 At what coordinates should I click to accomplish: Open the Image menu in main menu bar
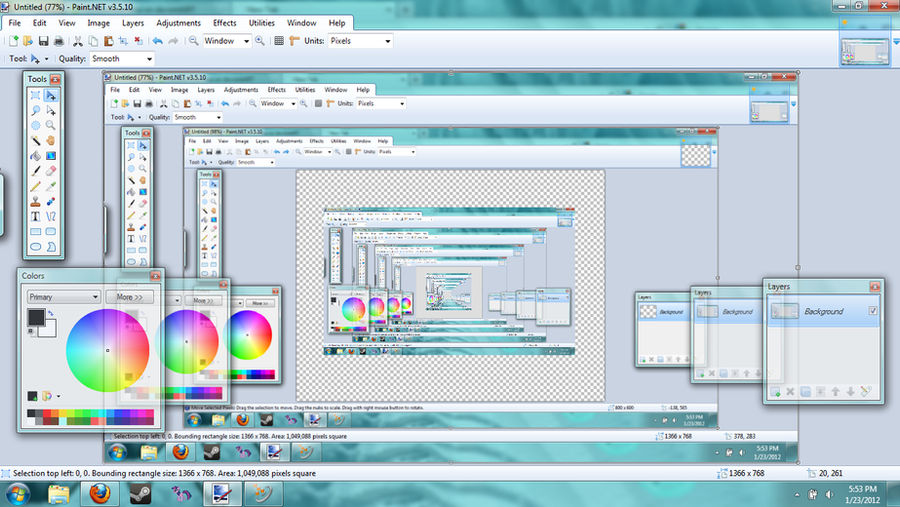[98, 23]
